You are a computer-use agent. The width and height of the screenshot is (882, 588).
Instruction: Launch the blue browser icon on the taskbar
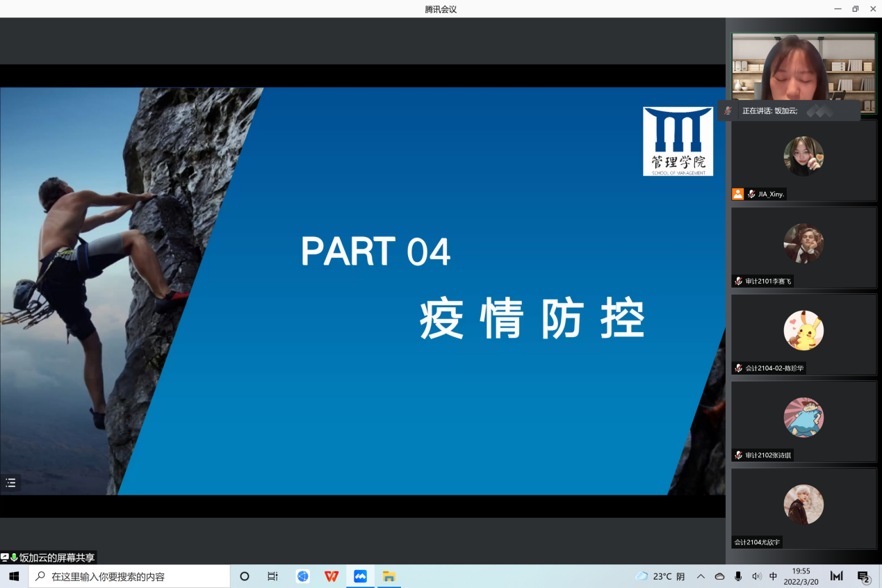click(302, 576)
